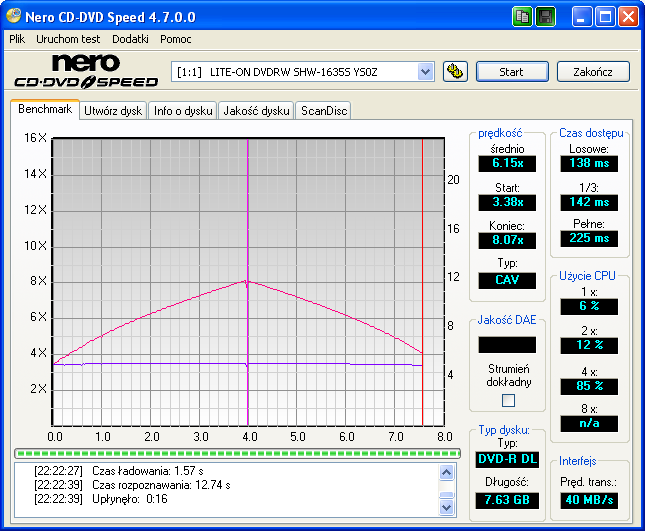
Task: Switch to the Jakość dysku tab
Action: (x=256, y=111)
